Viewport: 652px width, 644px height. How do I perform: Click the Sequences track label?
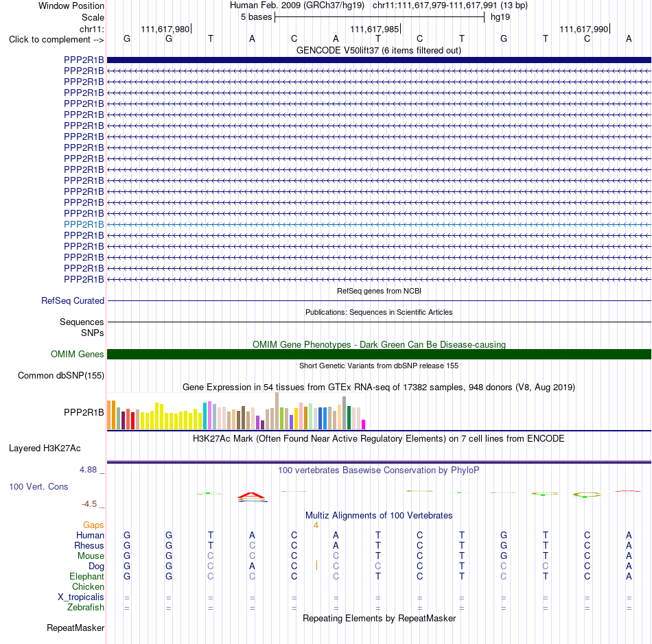82,322
